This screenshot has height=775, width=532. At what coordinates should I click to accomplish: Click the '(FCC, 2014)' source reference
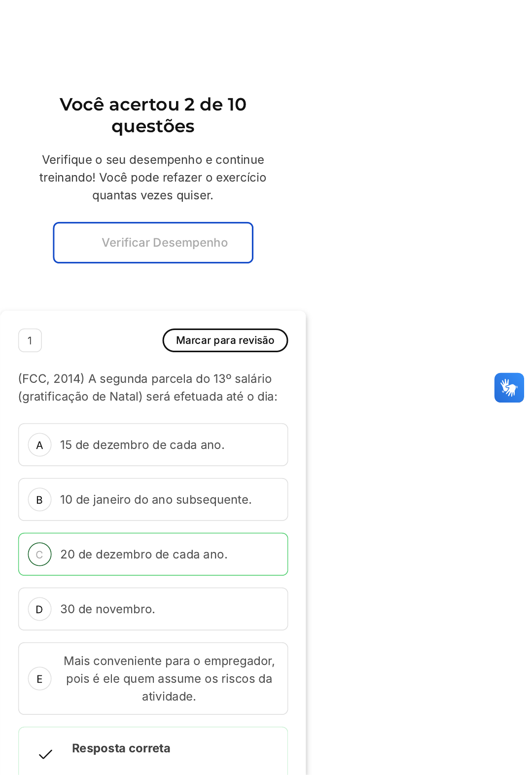coord(51,379)
